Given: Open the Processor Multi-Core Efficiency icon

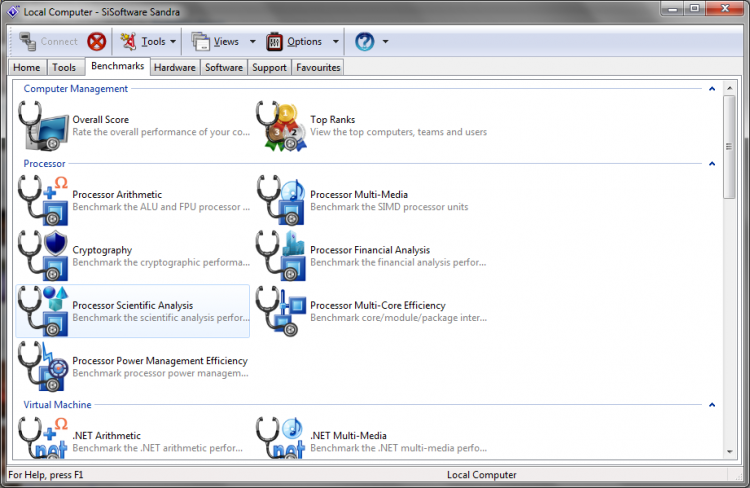Looking at the screenshot, I should pos(281,311).
